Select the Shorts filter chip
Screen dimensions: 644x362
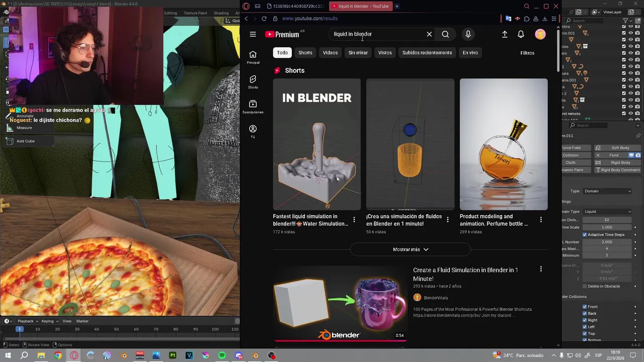coord(305,53)
